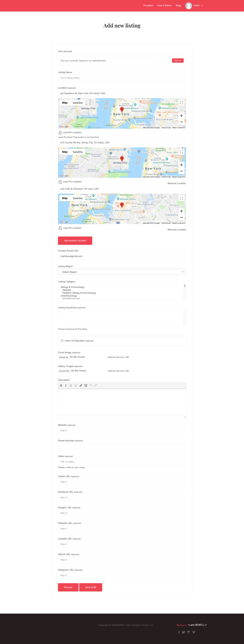Select Allergy & Immunology in Listing Category
Screen dimensions: 244x644
click(x=72, y=287)
